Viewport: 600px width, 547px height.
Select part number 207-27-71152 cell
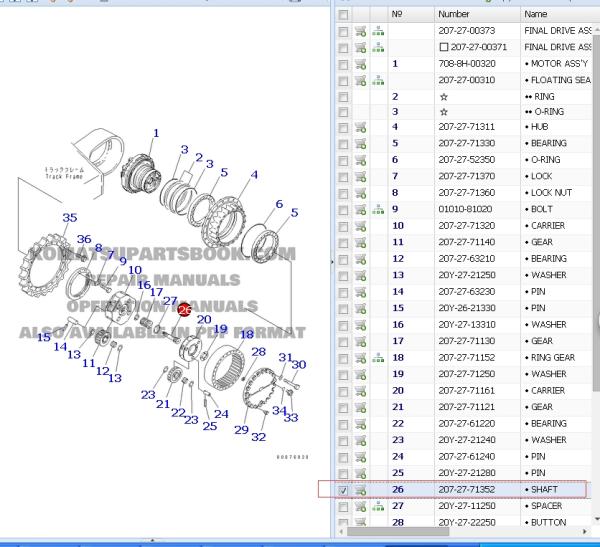(x=466, y=358)
